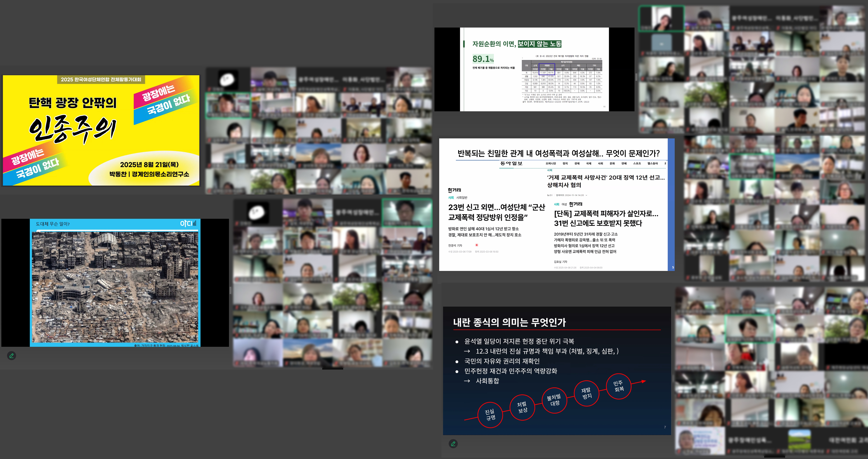Click the 동아일보 logo on the news slide
868x459 pixels.
511,163
